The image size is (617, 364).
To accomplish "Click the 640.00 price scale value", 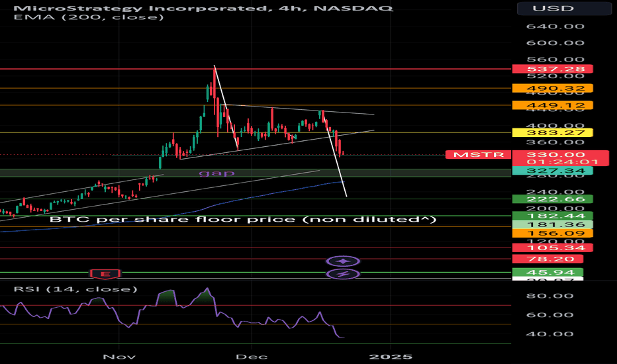I will click(x=555, y=26).
